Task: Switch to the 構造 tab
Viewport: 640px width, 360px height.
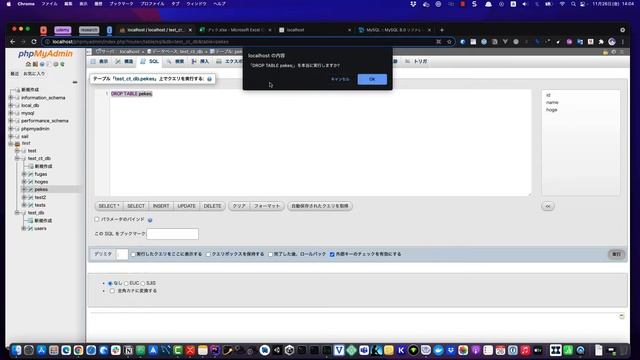Action: tap(124, 62)
